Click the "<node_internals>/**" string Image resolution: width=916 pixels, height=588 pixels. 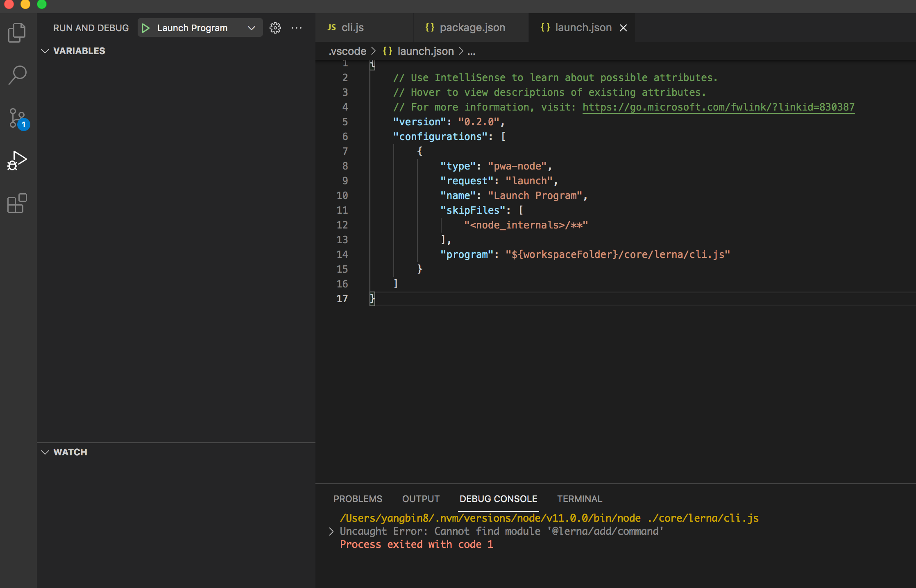(x=526, y=225)
